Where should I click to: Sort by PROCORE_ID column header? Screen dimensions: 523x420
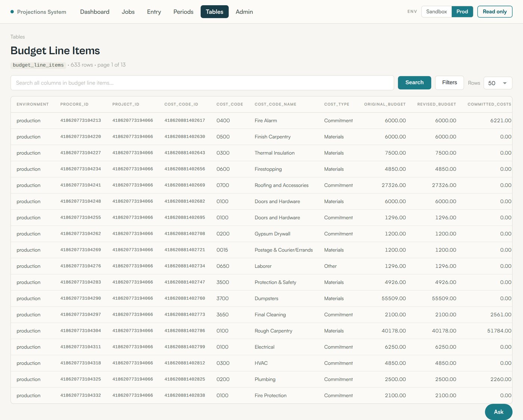coord(74,104)
